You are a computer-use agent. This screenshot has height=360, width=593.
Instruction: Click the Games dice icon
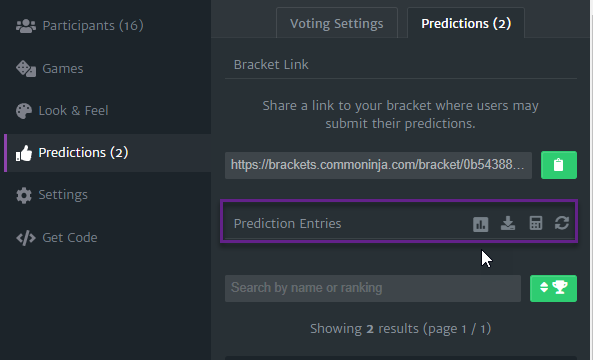coord(26,68)
